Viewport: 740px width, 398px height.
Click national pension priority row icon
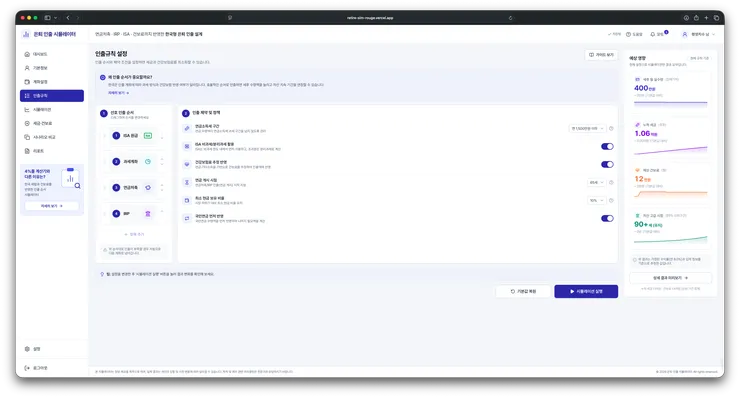(187, 218)
